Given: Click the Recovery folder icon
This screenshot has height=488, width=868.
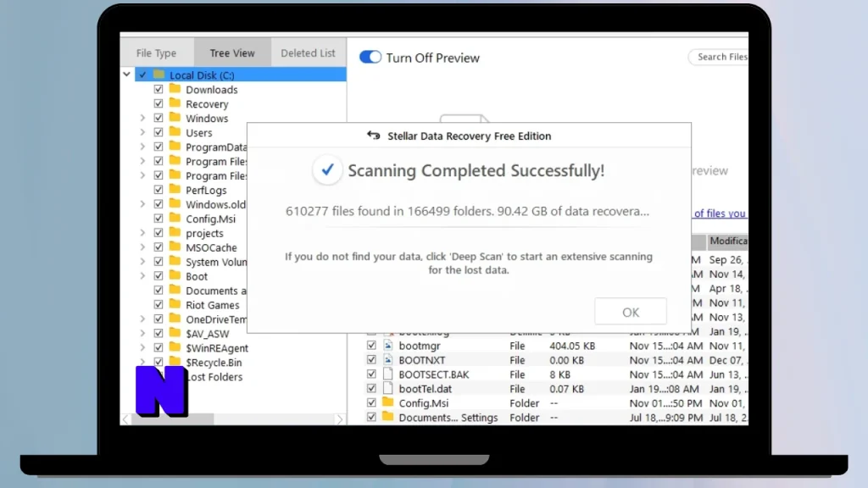Looking at the screenshot, I should (175, 103).
